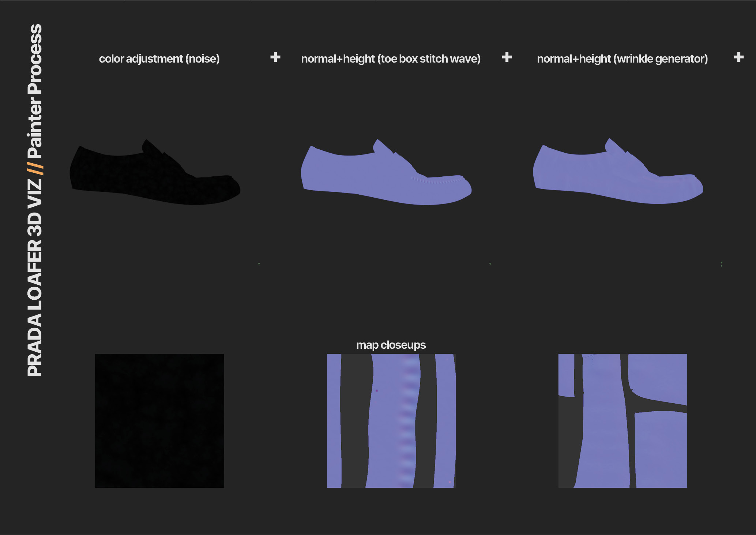Click the plus sign after wrinkle generator heading
756x535 pixels.
[739, 57]
